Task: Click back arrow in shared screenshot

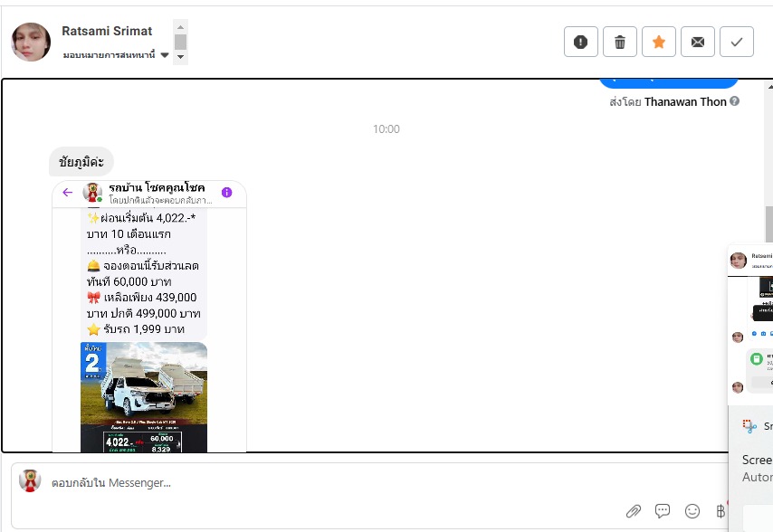Action: coord(68,192)
